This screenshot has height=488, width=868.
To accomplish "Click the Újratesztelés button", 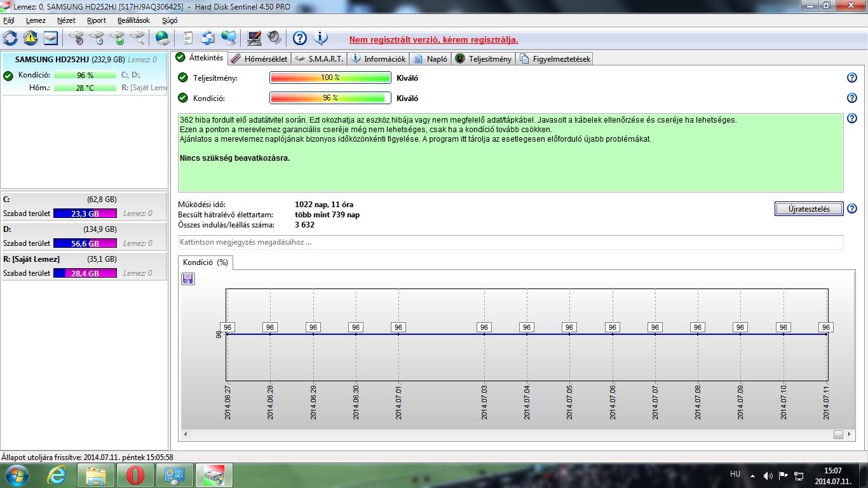I will pyautogui.click(x=809, y=209).
